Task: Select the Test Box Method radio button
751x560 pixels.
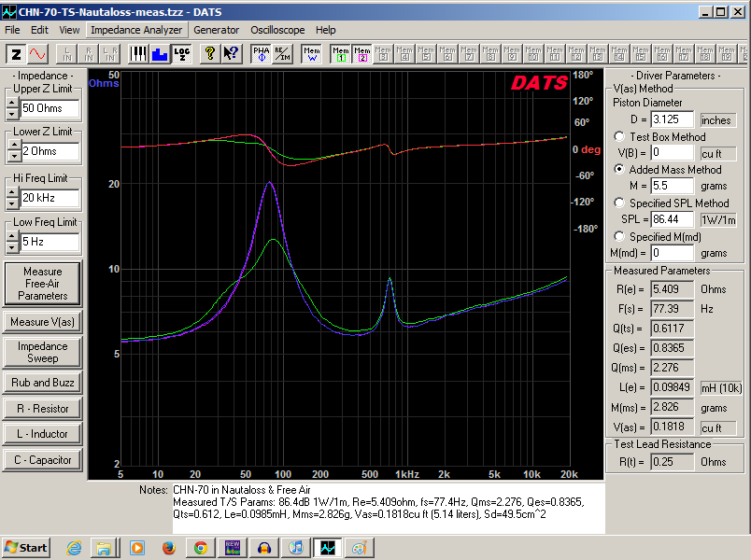Action: [x=619, y=137]
